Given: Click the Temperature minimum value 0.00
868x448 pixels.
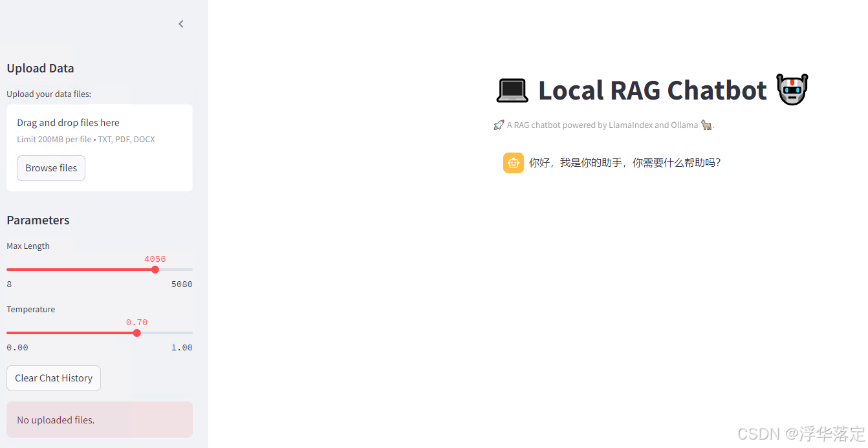Looking at the screenshot, I should point(17,348).
